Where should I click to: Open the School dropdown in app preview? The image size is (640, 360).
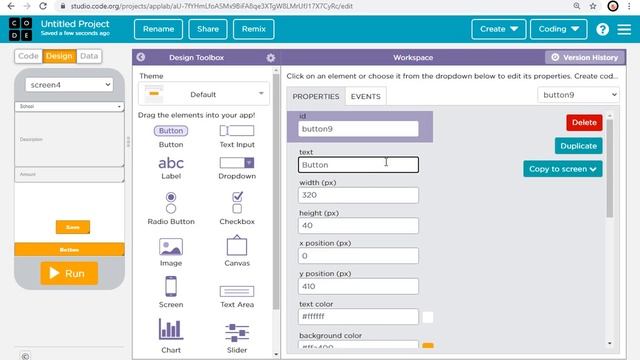point(69,106)
